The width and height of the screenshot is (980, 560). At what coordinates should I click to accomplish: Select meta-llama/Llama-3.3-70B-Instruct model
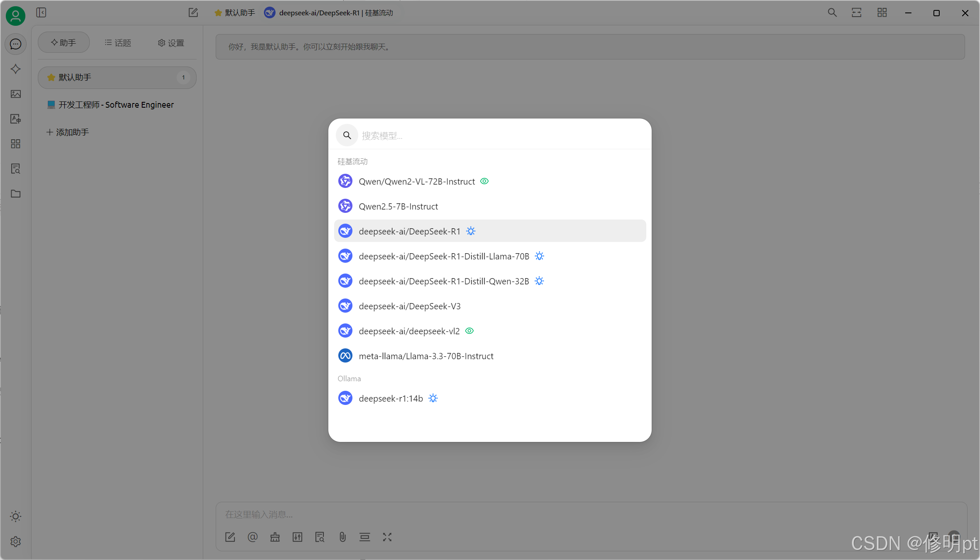pyautogui.click(x=426, y=356)
